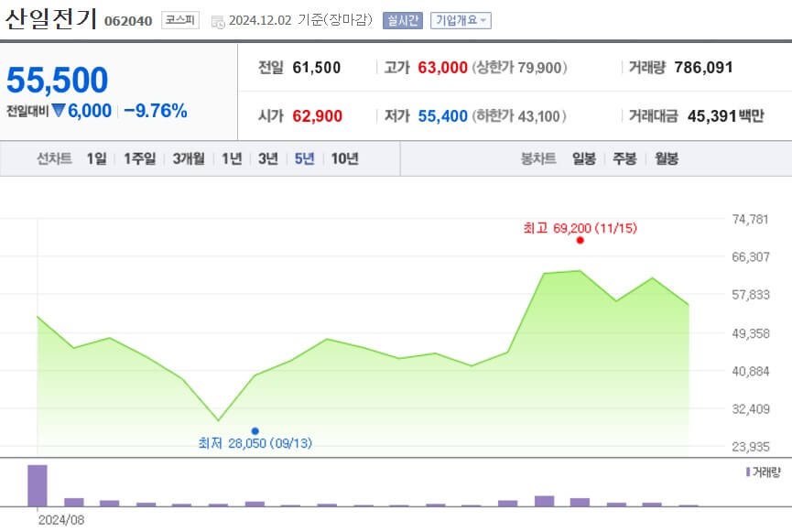Switch to the 1일 chart tab

[x=96, y=157]
